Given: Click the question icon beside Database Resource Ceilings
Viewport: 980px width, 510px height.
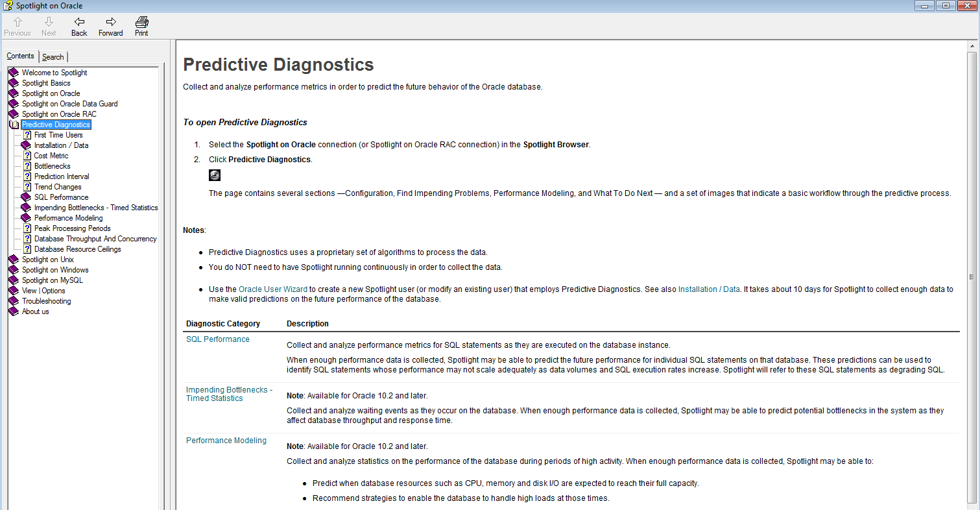Looking at the screenshot, I should coord(27,249).
